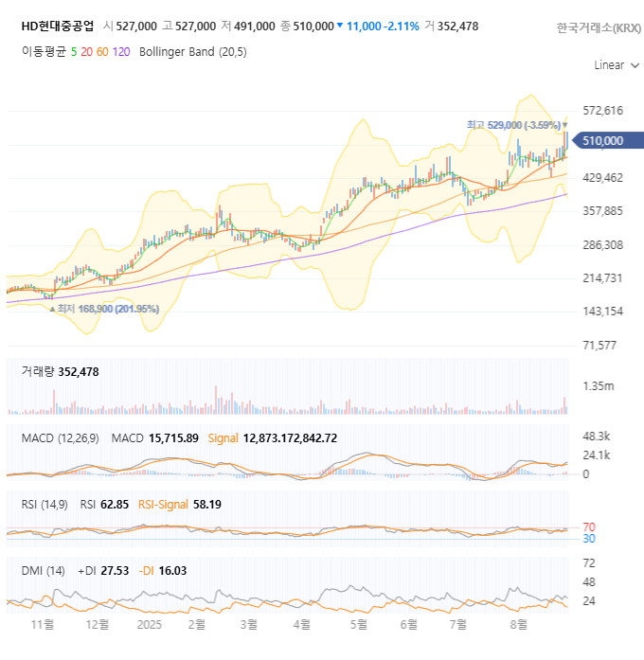Click the 이동평균 indicator label
Image resolution: width=644 pixels, height=660 pixels.
[x=44, y=52]
